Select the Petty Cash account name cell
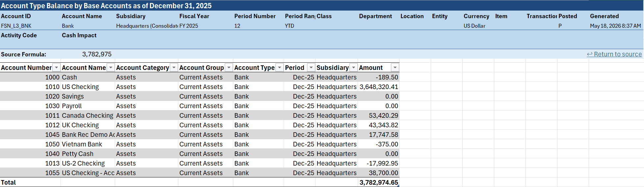This screenshot has height=187, width=644. (x=88, y=154)
